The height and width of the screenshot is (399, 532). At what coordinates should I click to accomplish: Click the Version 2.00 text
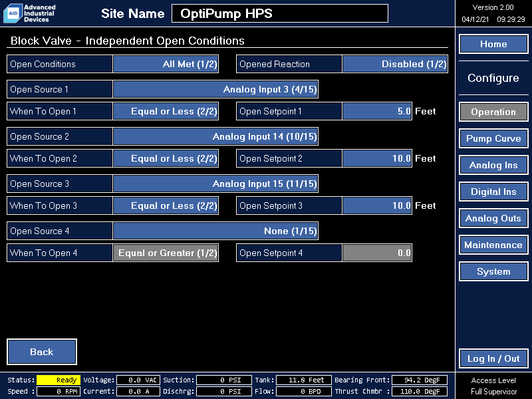493,7
